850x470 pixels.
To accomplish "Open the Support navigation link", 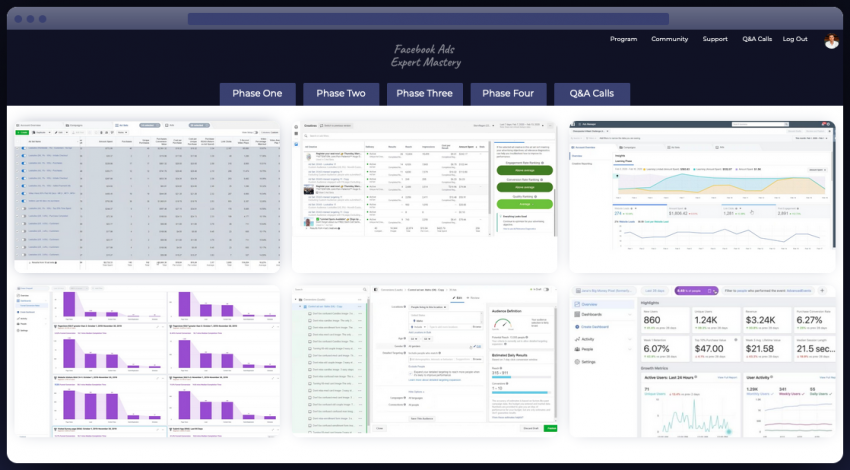I will [x=715, y=39].
